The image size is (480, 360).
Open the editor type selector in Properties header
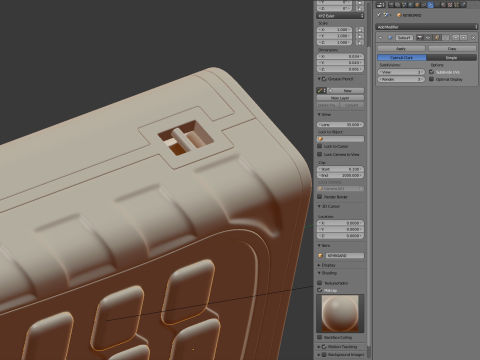point(380,5)
